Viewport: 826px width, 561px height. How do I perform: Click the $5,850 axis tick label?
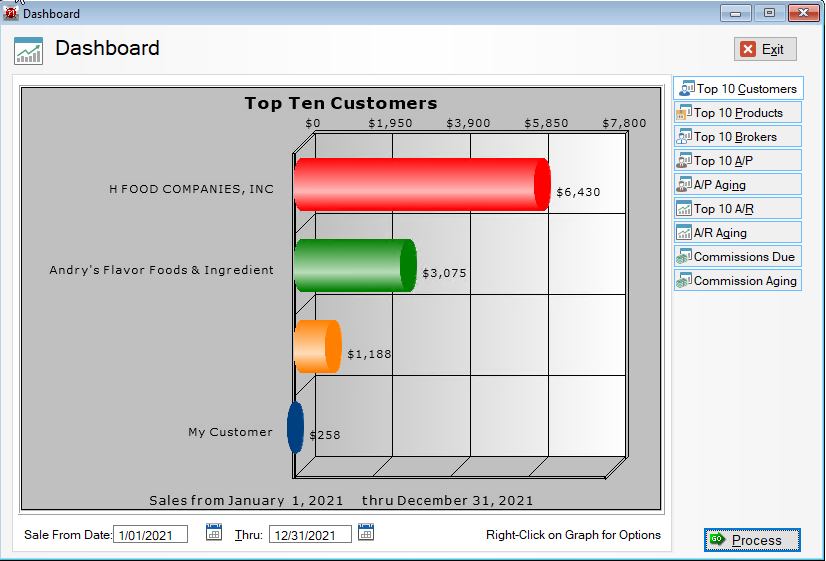(546, 123)
